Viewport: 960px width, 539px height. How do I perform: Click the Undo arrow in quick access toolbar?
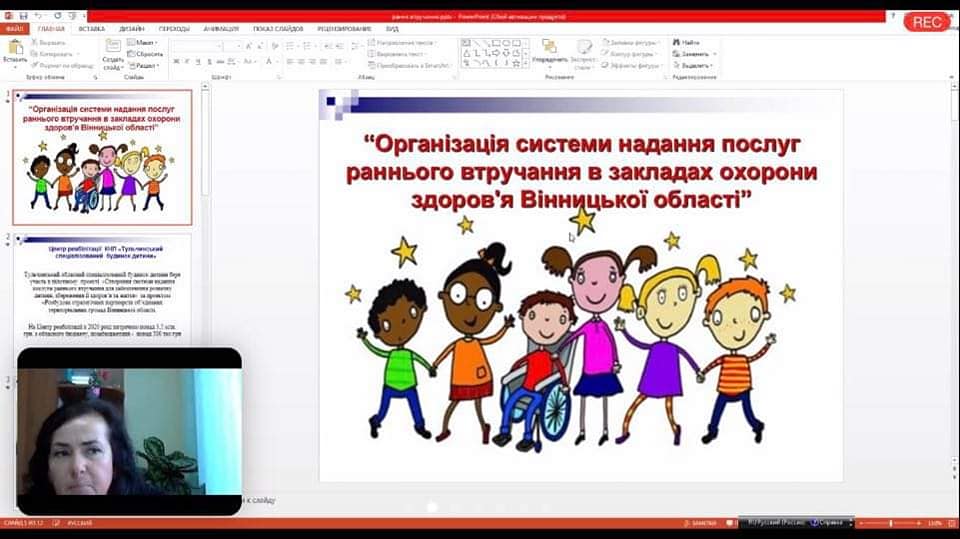click(x=38, y=15)
